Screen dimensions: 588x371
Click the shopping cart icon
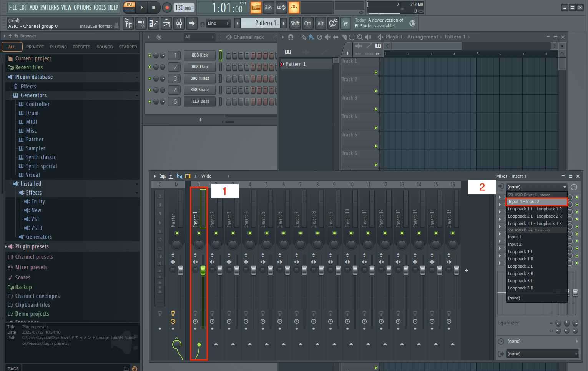point(345,23)
